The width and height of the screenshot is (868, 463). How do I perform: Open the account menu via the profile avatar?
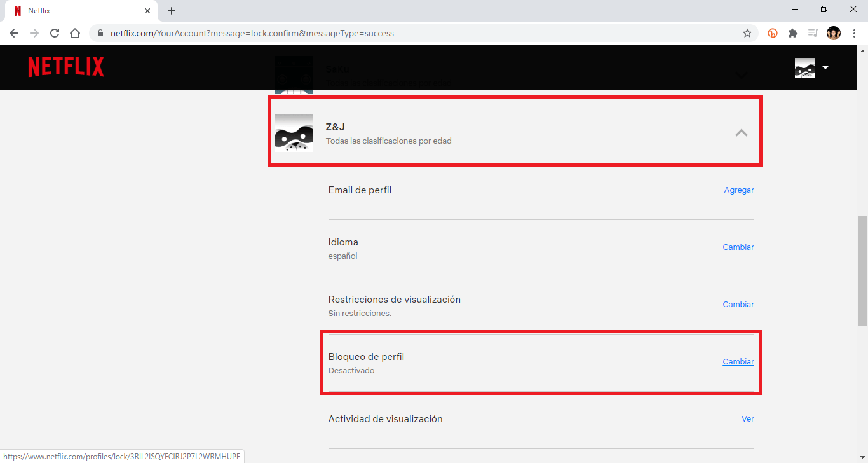pos(805,68)
